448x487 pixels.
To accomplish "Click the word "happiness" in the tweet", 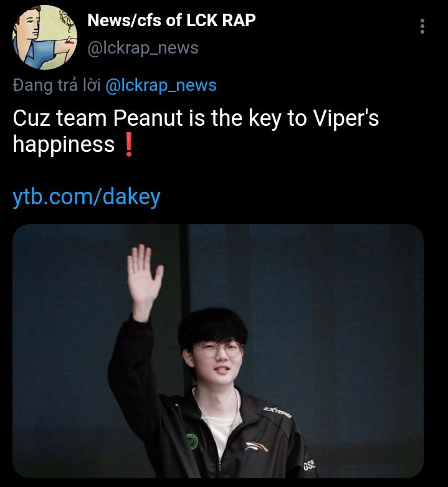I will (64, 145).
